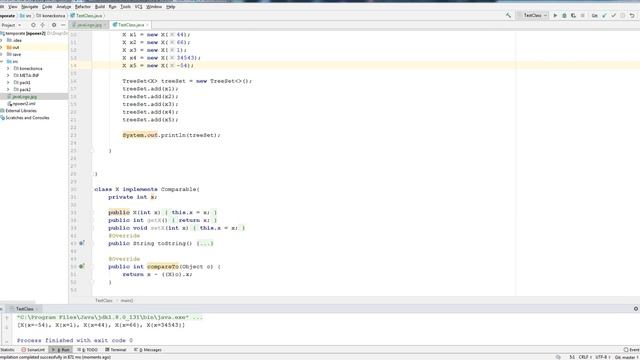Click the rerun up-arrow icon in Run panel
The height and width of the screenshot is (360, 640).
pos(7,318)
